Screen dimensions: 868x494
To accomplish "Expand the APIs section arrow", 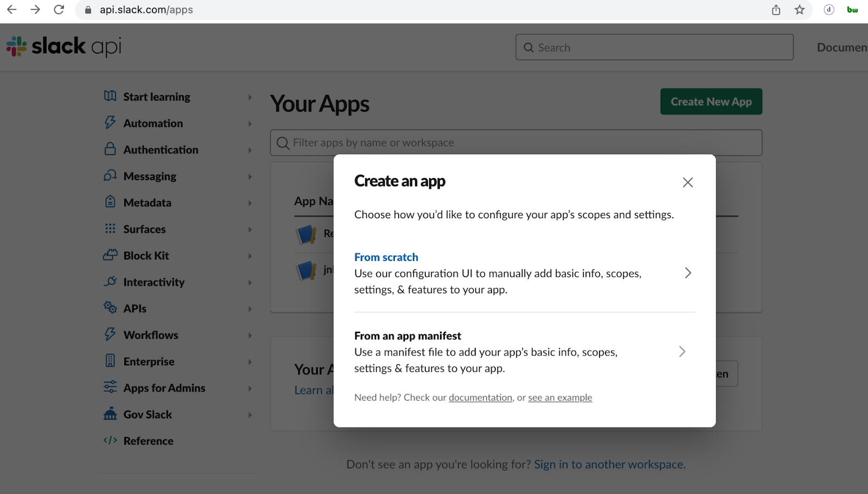I will [x=250, y=309].
